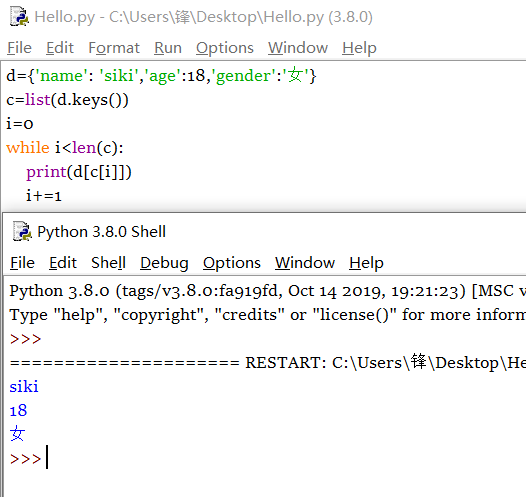Viewport: 526px width, 497px height.
Task: Open the Run menu in the editor
Action: click(168, 48)
